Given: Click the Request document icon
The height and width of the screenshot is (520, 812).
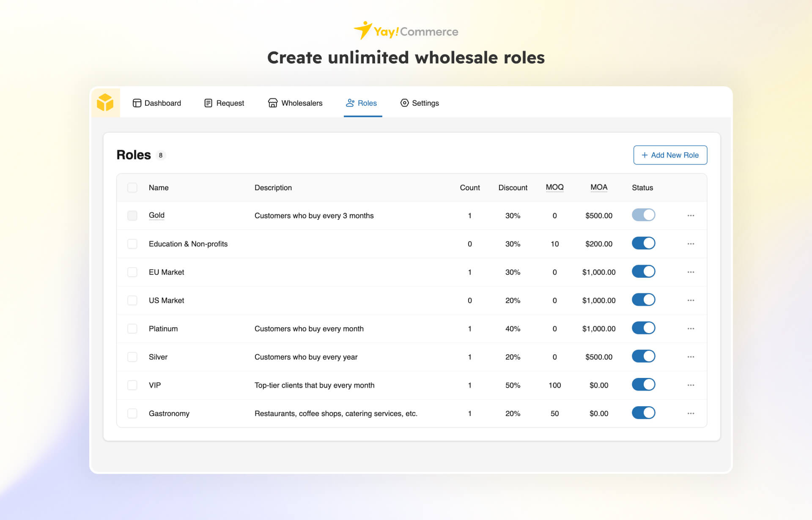Looking at the screenshot, I should 208,103.
